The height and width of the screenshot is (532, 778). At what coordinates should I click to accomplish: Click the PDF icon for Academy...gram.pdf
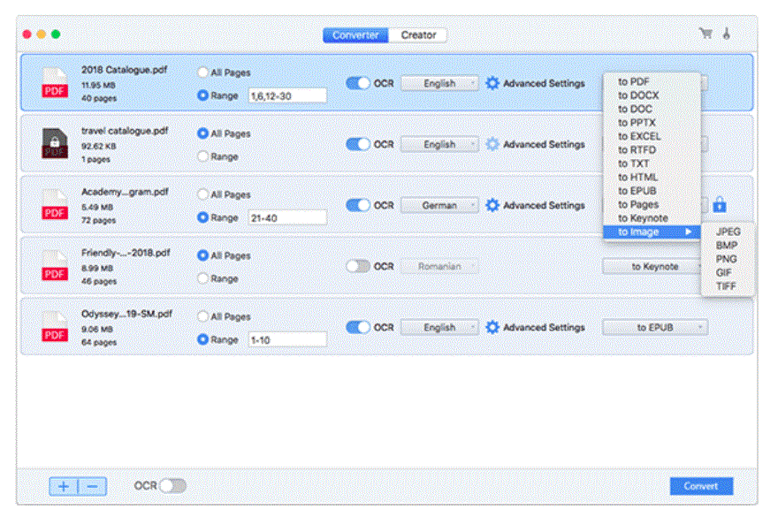coord(55,205)
